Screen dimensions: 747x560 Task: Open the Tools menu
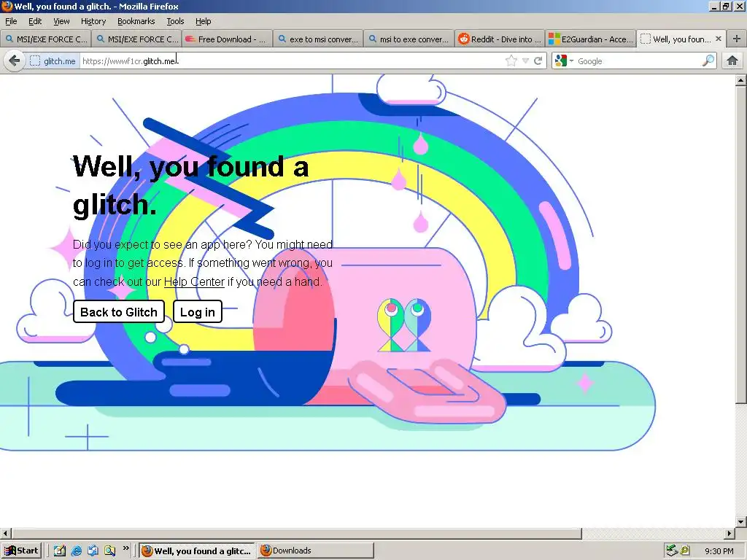tap(175, 21)
